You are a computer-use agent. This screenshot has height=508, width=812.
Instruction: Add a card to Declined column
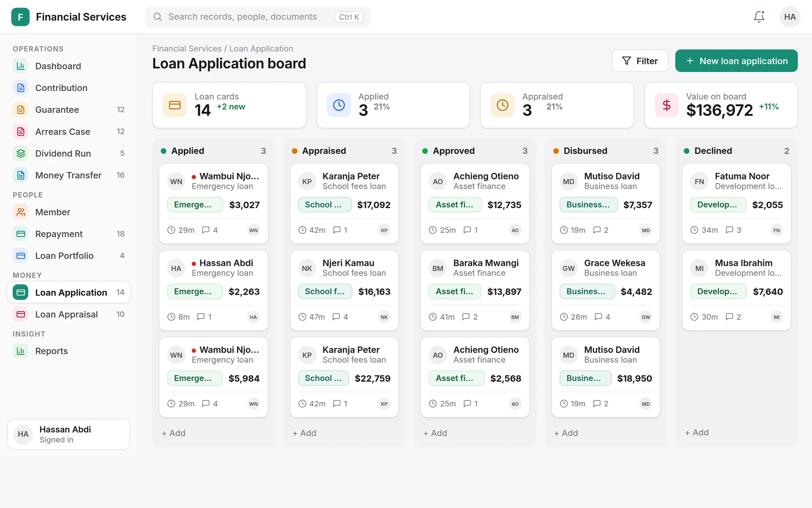pyautogui.click(x=697, y=433)
